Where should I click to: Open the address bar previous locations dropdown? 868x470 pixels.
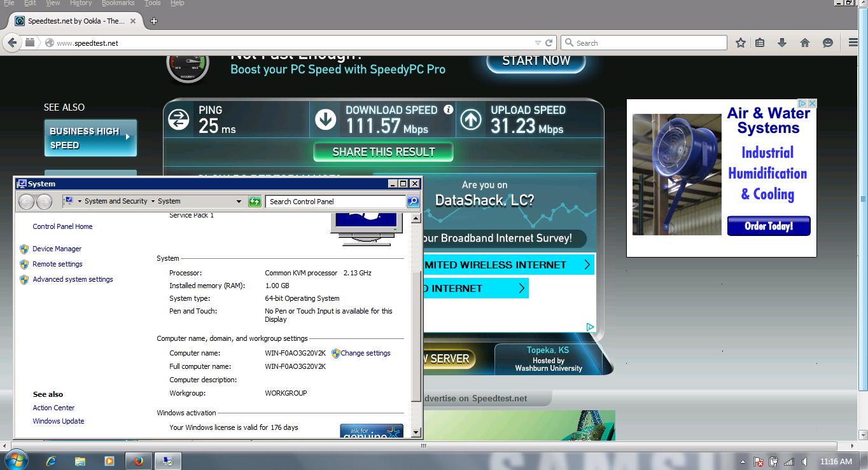[239, 201]
